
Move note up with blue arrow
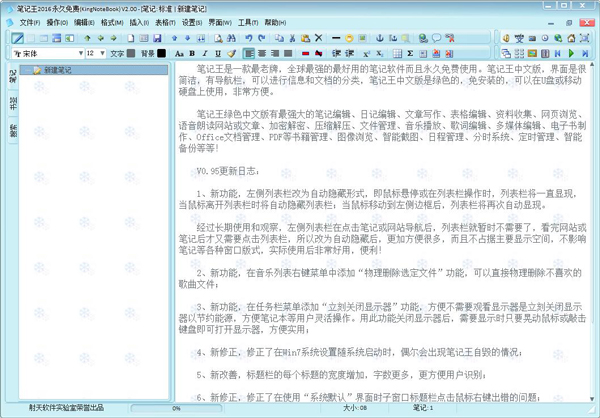pyautogui.click(x=174, y=38)
